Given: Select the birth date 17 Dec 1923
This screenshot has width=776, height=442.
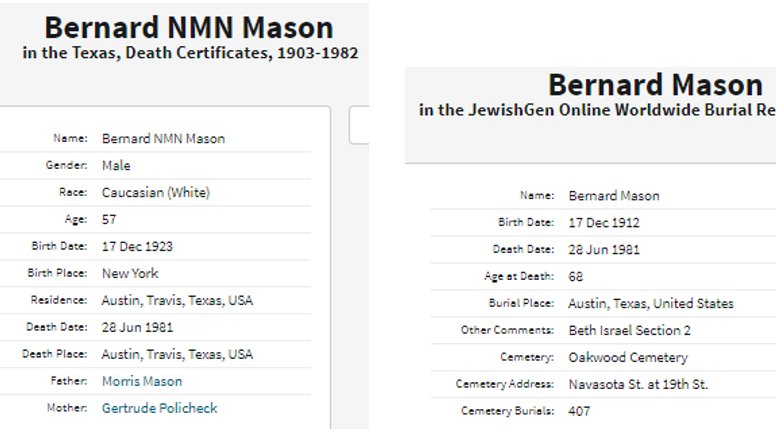Looking at the screenshot, I should pos(137,246).
